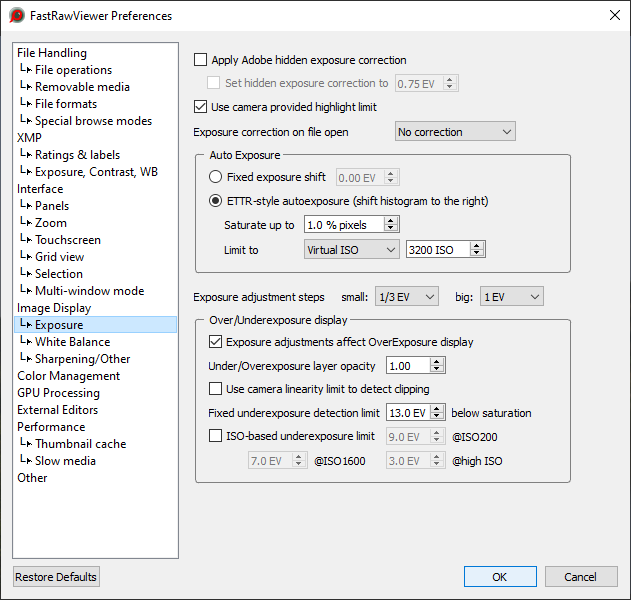631x600 pixels.
Task: Select Color Management in category list
Action: [68, 376]
